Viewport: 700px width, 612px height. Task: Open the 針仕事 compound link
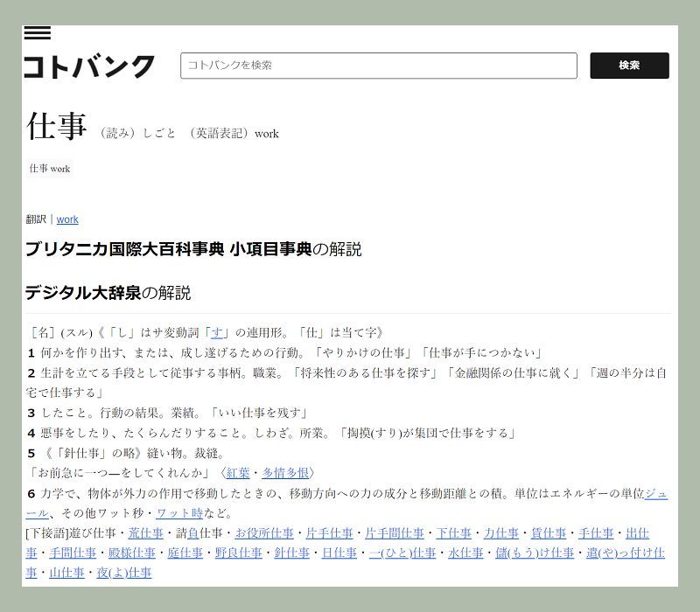point(292,553)
